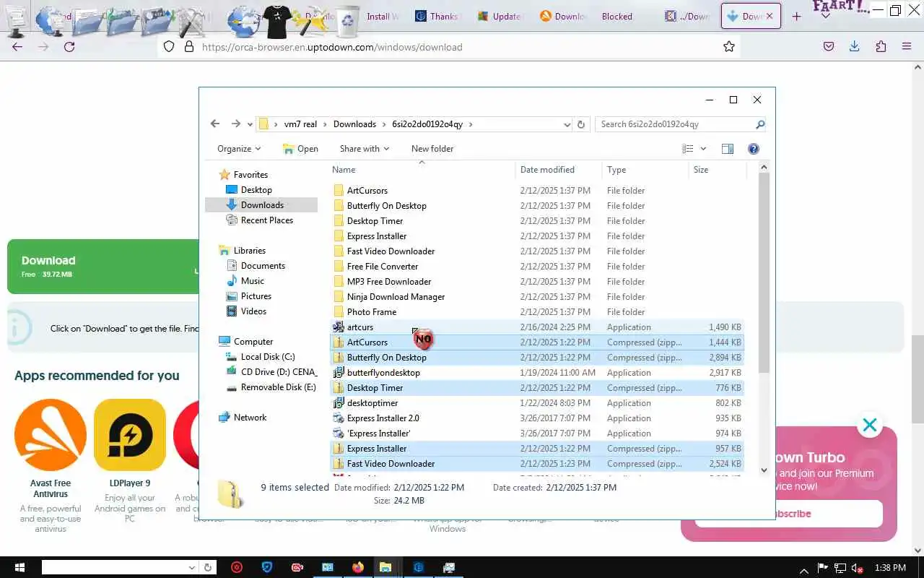Open a new Firefox tab

point(797,16)
